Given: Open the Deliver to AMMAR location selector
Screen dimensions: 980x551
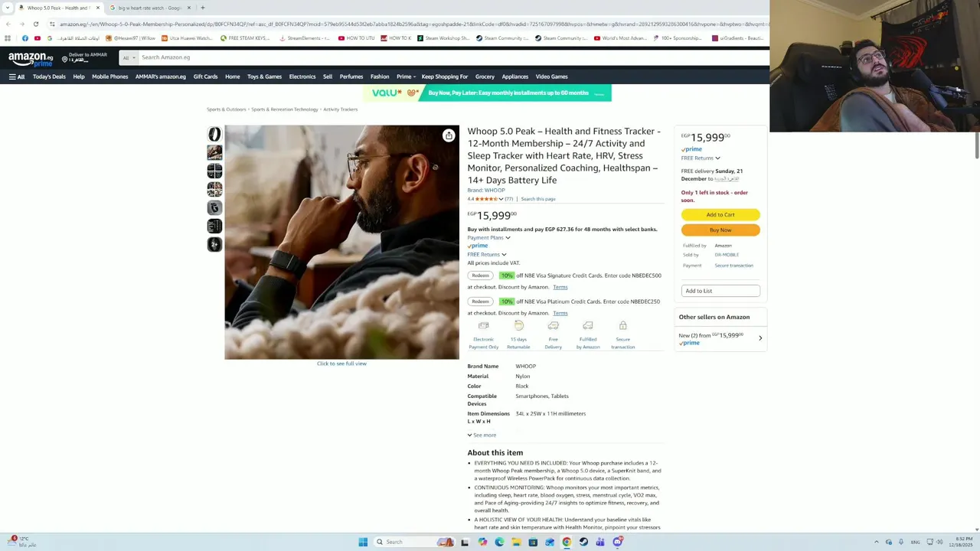Looking at the screenshot, I should 85,57.
